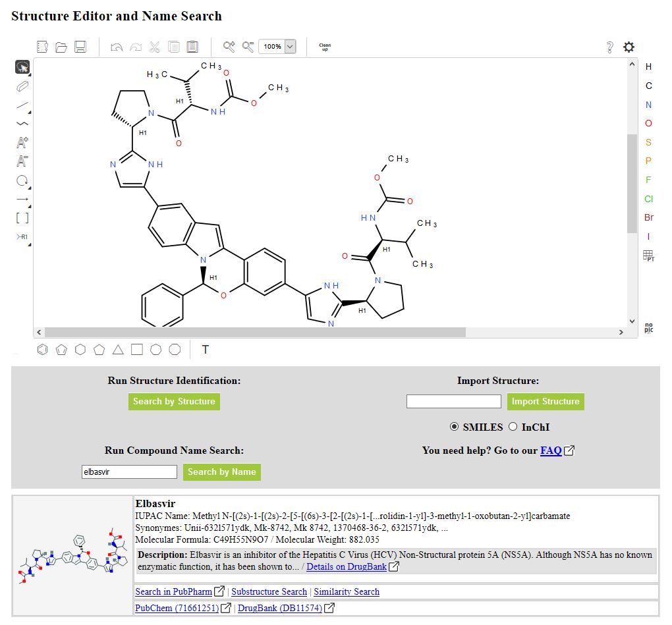The width and height of the screenshot is (672, 625).
Task: Open the Substructure Search link
Action: [269, 591]
